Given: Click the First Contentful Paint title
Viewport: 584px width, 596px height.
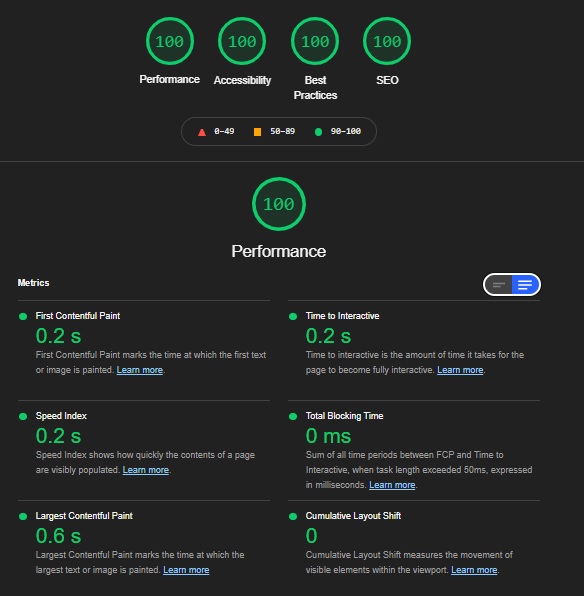Looking at the screenshot, I should tap(78, 316).
